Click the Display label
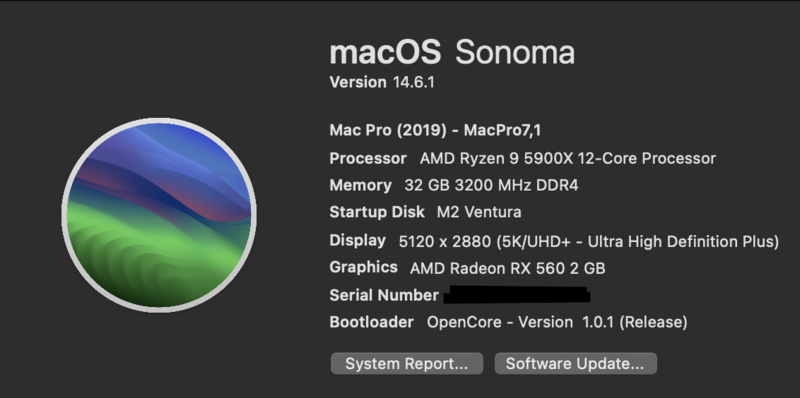The height and width of the screenshot is (398, 800). (358, 240)
